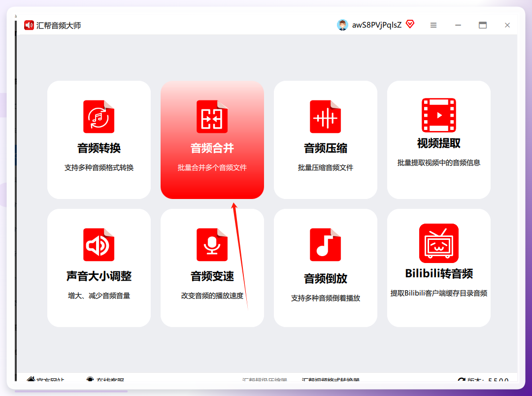Click the 音频变速 title text
The image size is (532, 396).
(x=212, y=276)
